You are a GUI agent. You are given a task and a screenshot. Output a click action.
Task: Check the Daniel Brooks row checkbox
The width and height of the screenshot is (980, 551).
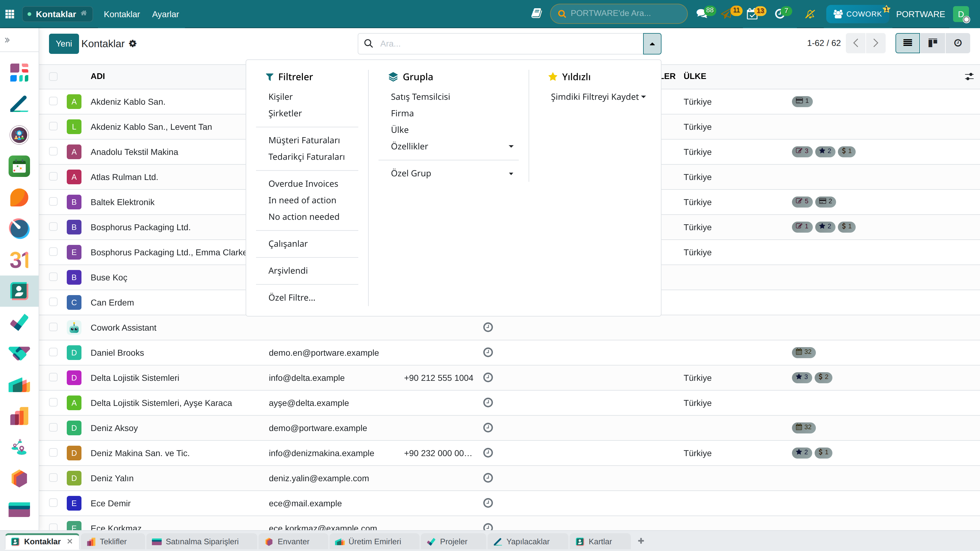tap(53, 352)
